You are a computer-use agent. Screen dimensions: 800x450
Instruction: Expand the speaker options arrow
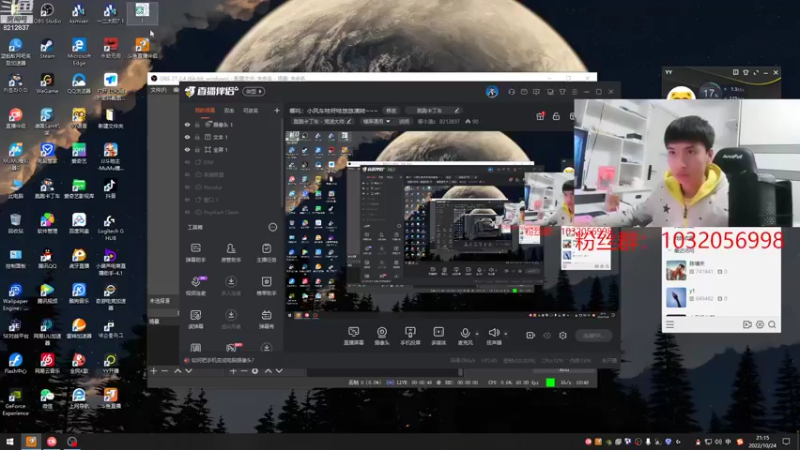tap(506, 333)
